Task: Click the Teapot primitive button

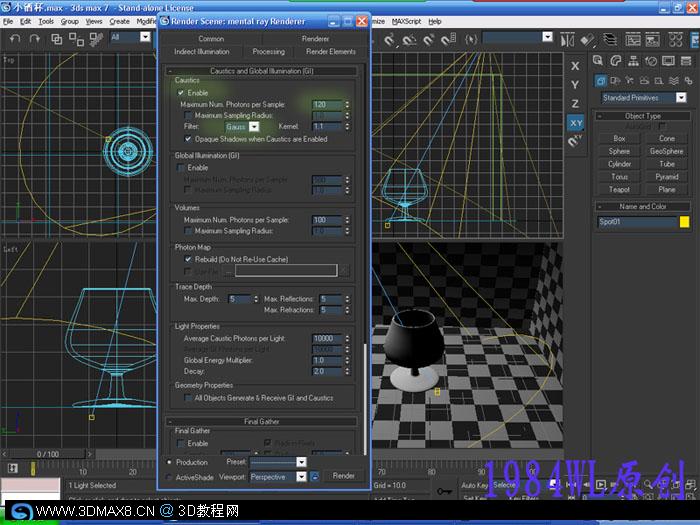Action: click(619, 189)
